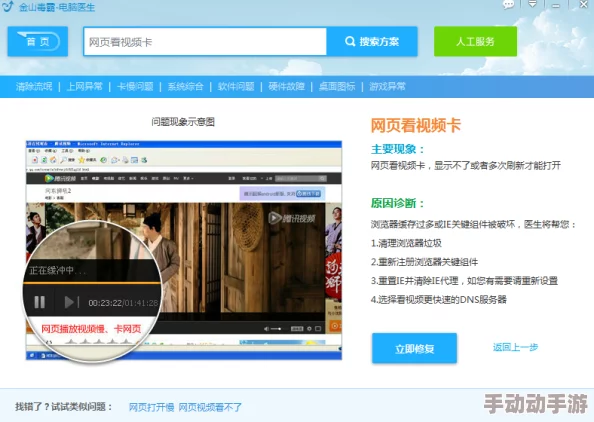594x422 pixels.
Task: Click the 找错了？试试类似问题 label
Action: pos(64,407)
